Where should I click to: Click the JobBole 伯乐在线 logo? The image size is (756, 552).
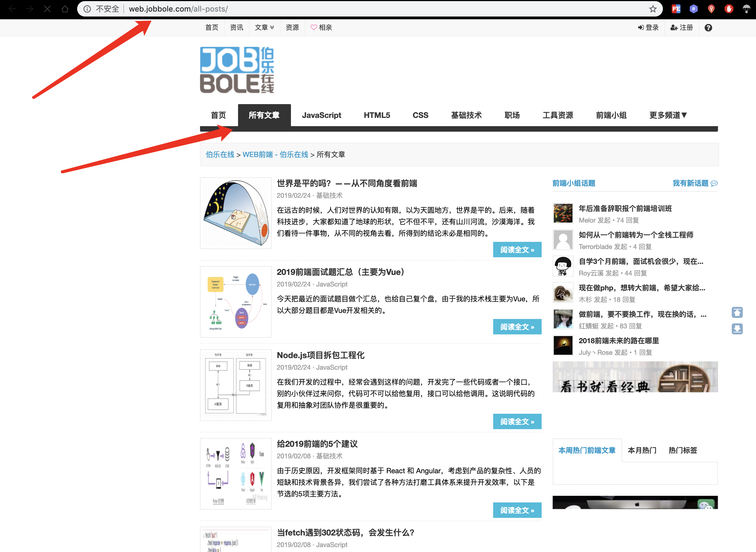click(237, 70)
